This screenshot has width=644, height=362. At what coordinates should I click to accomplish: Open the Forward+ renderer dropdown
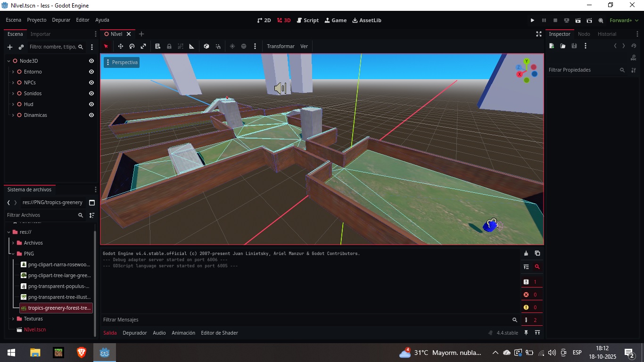point(624,20)
